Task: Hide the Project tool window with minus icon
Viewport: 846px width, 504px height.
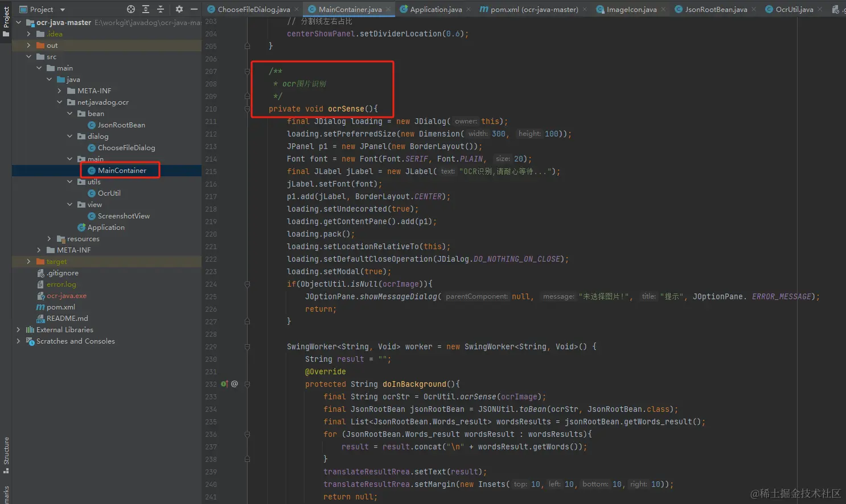Action: point(194,9)
